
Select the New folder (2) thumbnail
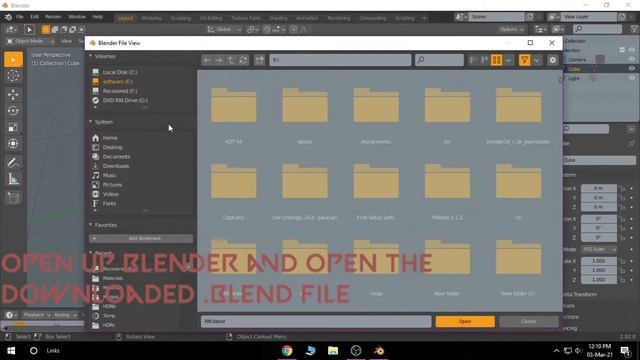click(x=518, y=258)
